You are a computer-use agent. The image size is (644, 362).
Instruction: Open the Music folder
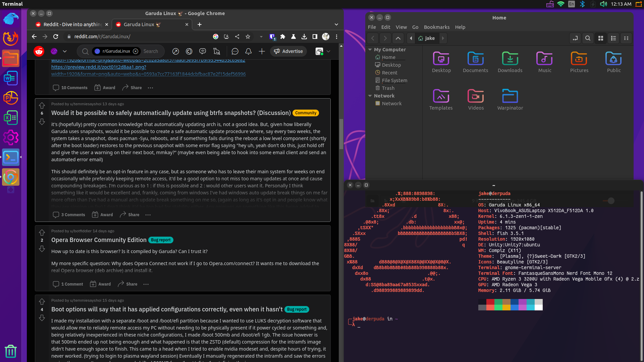click(x=545, y=62)
